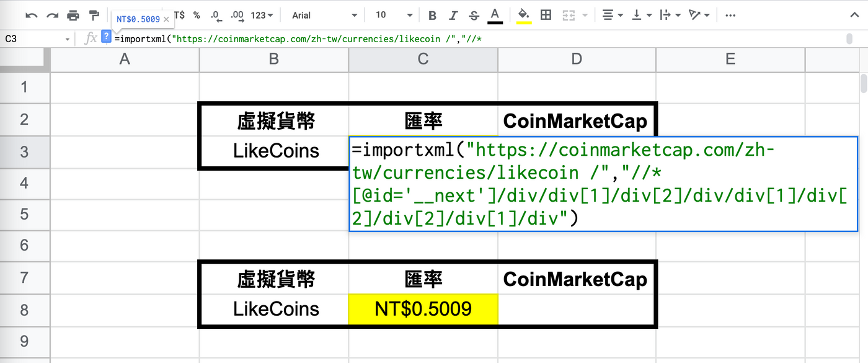Select row 5 header

pos(25,214)
